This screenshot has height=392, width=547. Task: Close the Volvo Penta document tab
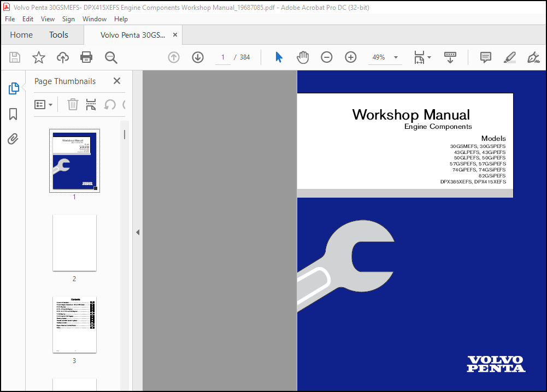pyautogui.click(x=175, y=35)
